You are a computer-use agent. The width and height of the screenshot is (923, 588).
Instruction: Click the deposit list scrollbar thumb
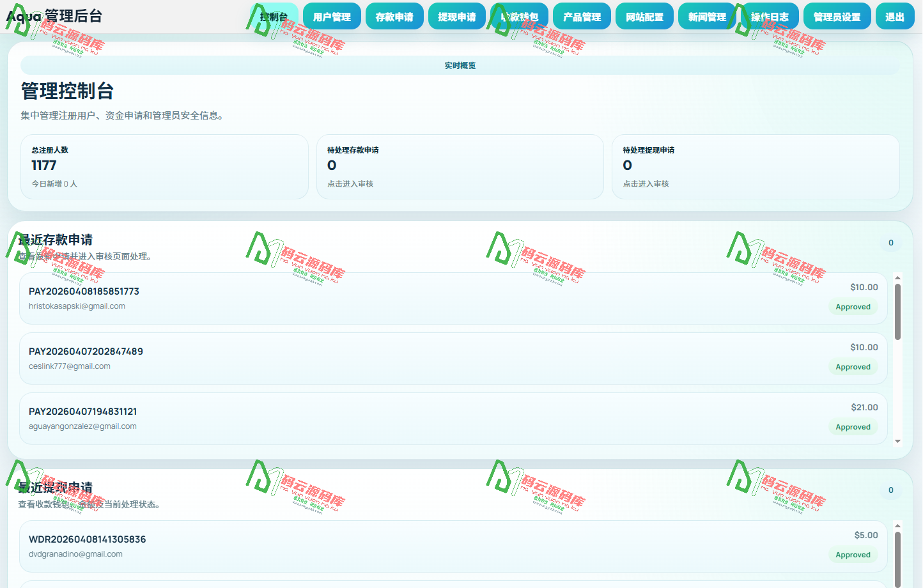pyautogui.click(x=897, y=312)
